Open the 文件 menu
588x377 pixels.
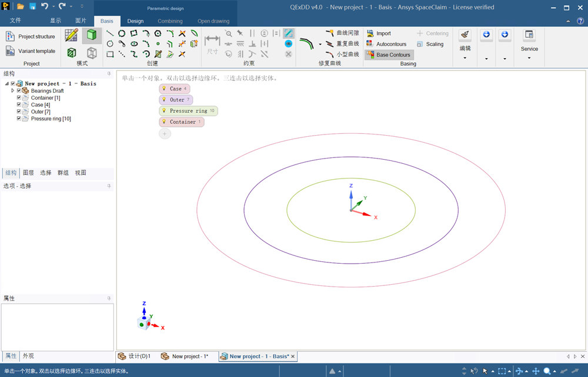[x=15, y=21]
